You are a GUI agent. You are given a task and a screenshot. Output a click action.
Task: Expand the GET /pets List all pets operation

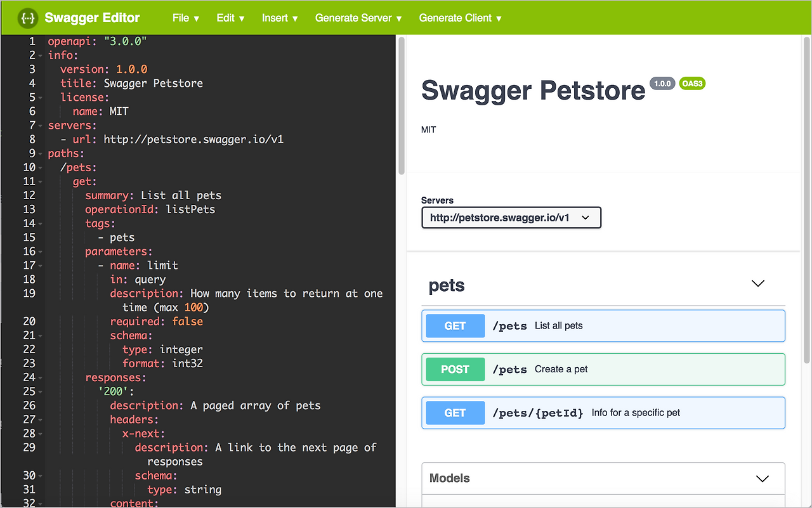pyautogui.click(x=603, y=325)
